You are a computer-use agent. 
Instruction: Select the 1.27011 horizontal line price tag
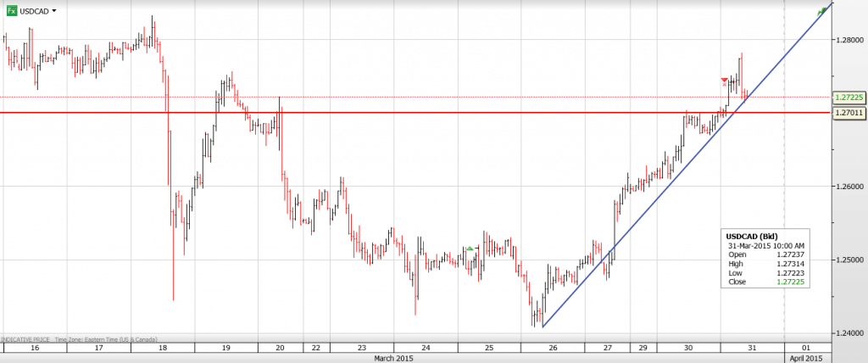[x=849, y=111]
